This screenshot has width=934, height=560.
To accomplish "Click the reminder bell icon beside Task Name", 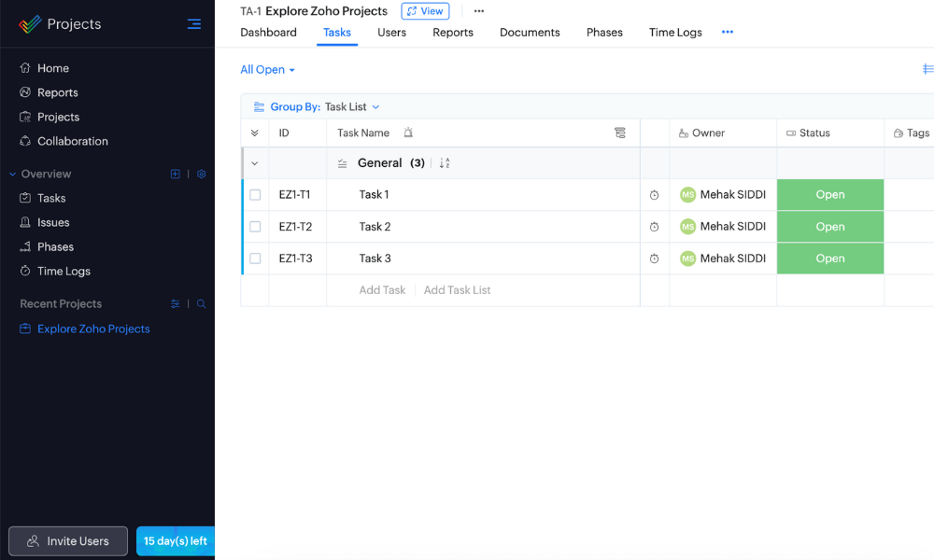I will pyautogui.click(x=408, y=133).
